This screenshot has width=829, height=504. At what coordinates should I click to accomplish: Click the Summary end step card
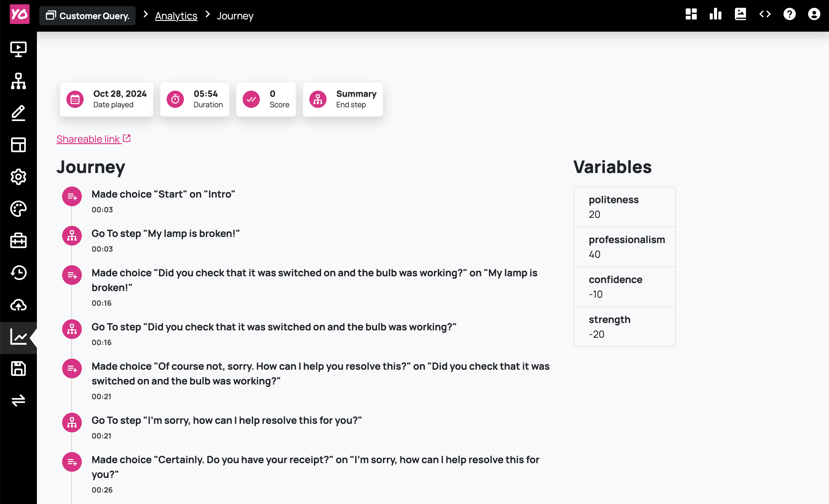(343, 99)
